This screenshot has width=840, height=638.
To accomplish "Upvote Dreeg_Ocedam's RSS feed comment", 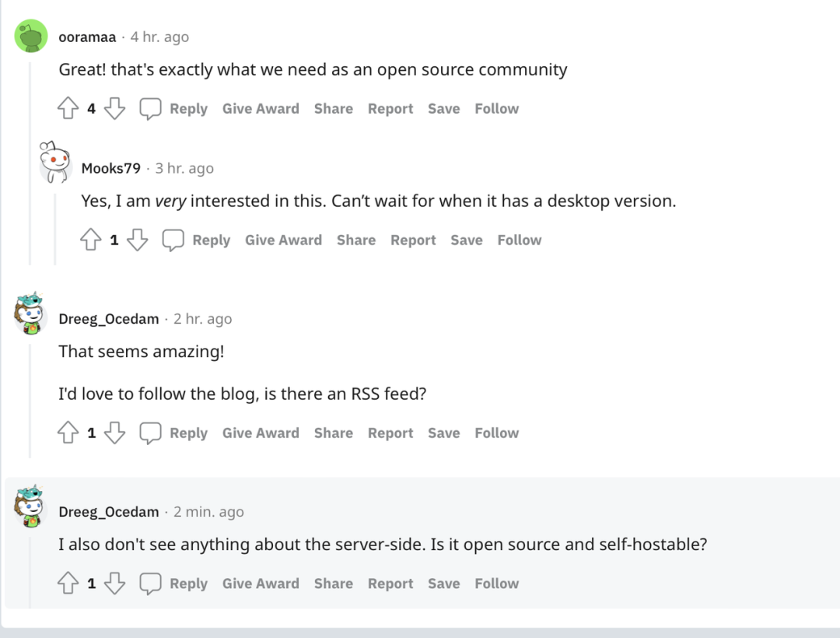I will (x=68, y=433).
